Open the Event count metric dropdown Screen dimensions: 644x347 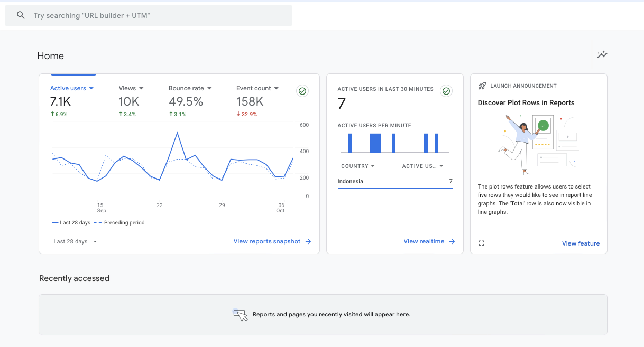pos(257,88)
